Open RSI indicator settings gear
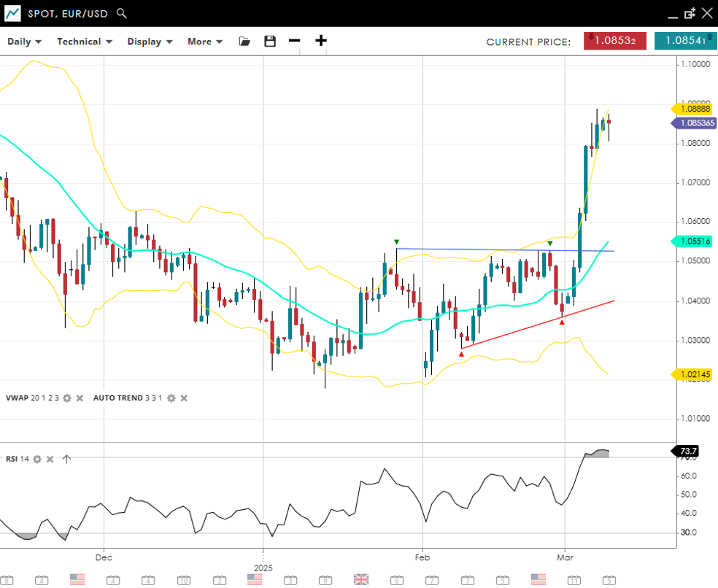The width and height of the screenshot is (718, 588). (37, 459)
